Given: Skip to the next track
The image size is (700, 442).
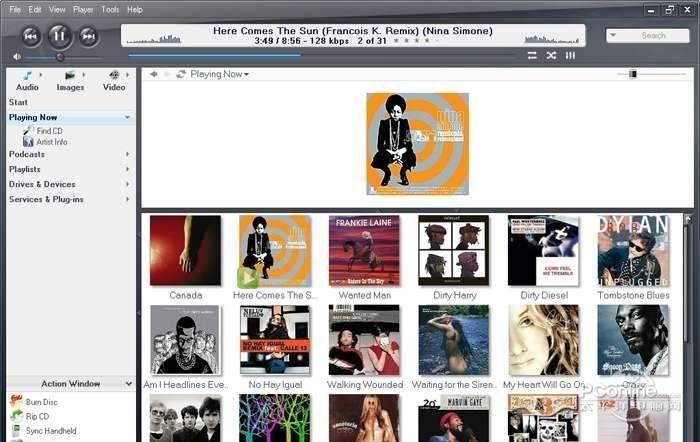Looking at the screenshot, I should point(88,37).
